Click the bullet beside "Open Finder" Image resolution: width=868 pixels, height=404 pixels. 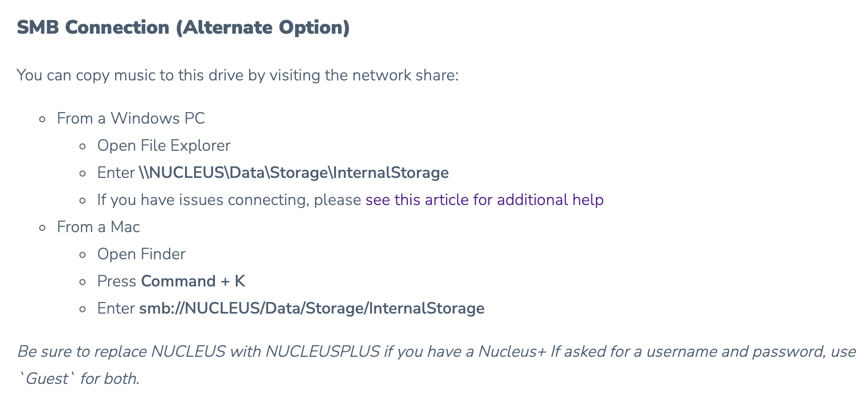[x=83, y=255]
